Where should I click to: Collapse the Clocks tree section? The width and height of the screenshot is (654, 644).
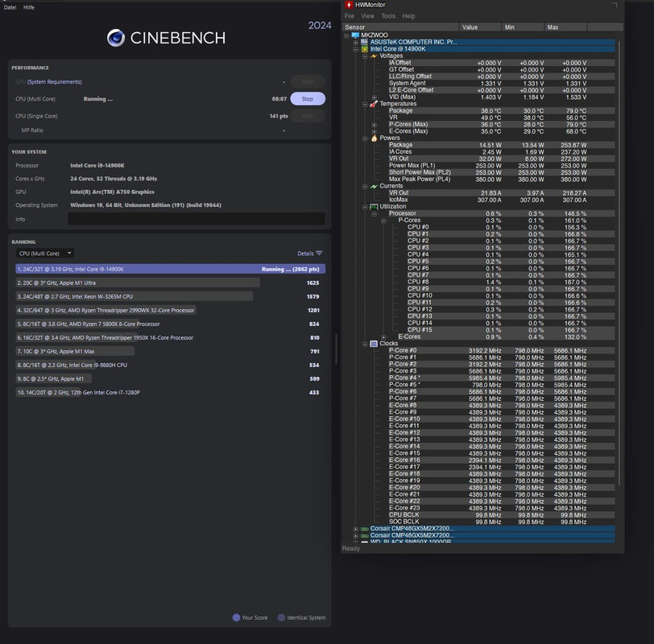(365, 344)
